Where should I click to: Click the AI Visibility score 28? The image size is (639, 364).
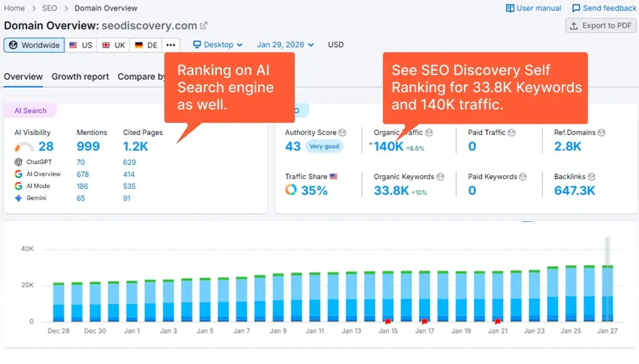tap(46, 146)
